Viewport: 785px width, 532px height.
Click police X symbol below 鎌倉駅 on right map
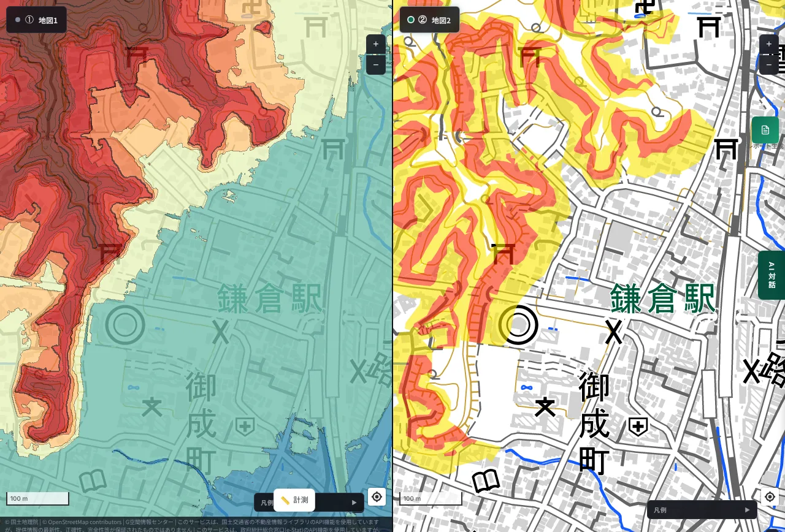pos(614,332)
